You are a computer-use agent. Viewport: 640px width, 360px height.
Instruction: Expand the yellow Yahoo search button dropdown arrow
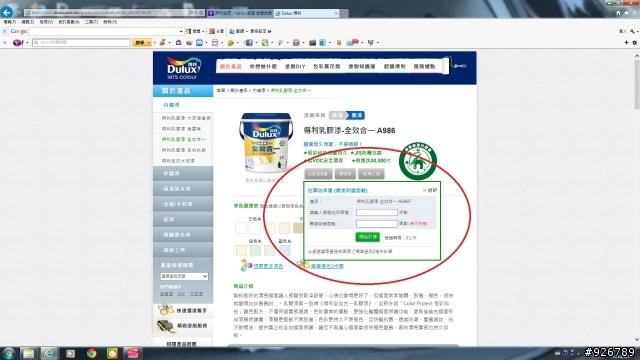point(149,42)
